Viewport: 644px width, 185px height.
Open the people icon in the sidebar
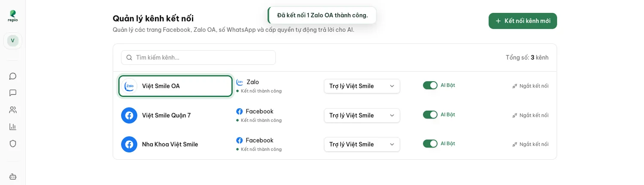[x=13, y=110]
